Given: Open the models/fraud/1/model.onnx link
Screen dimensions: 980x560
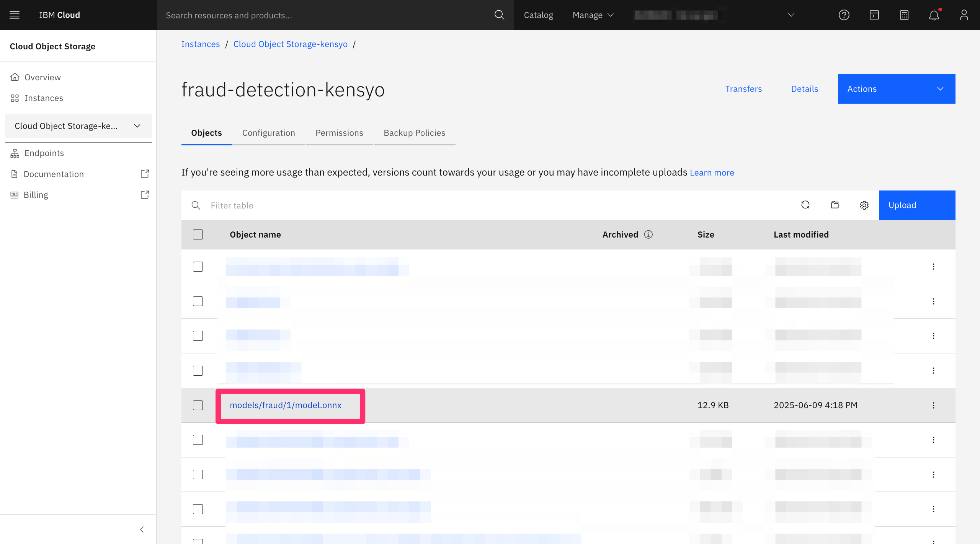Looking at the screenshot, I should (x=285, y=405).
